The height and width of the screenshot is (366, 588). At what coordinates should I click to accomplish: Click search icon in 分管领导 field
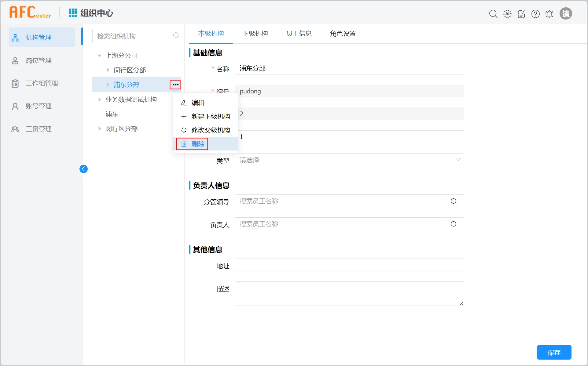(x=454, y=201)
